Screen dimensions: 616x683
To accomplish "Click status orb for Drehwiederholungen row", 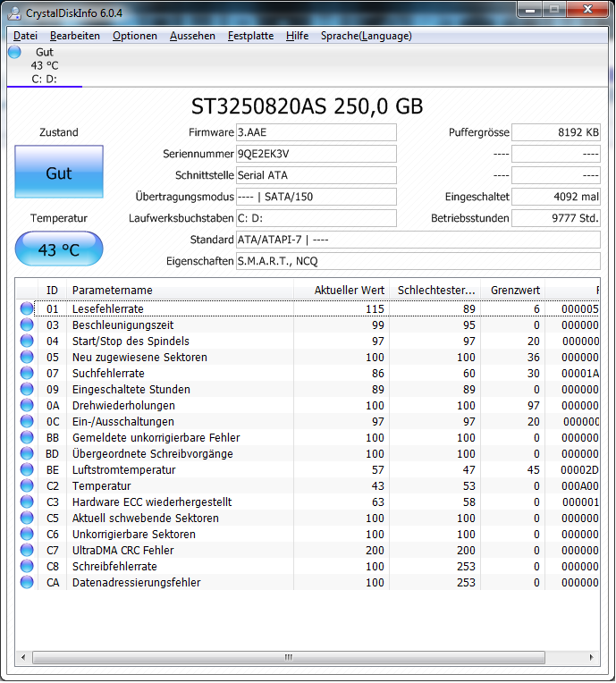I will pos(27,405).
